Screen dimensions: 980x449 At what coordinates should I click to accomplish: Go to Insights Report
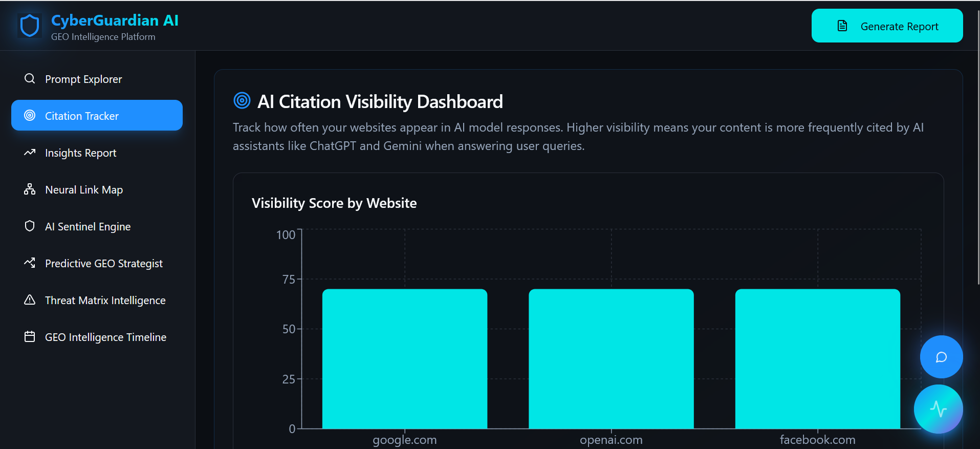pyautogui.click(x=97, y=153)
